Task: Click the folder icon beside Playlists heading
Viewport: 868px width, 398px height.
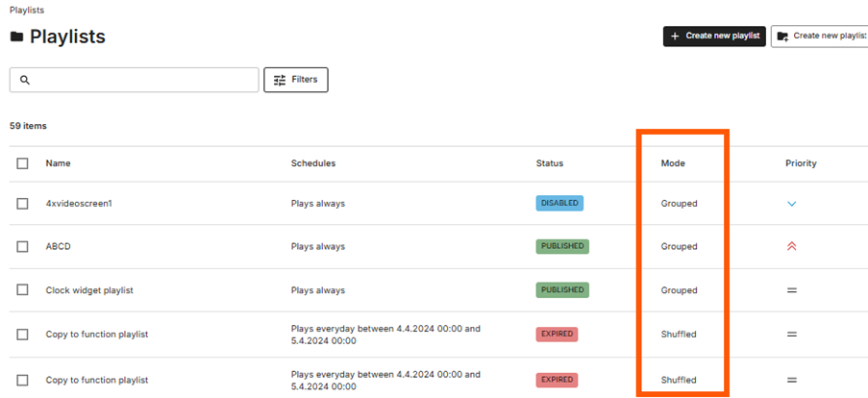Action: coord(16,37)
